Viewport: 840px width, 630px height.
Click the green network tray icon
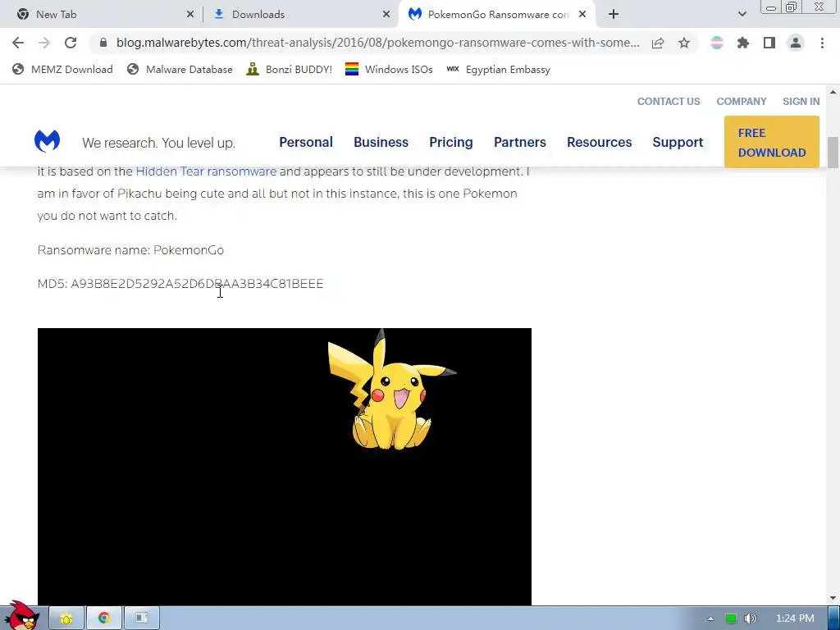pyautogui.click(x=731, y=619)
